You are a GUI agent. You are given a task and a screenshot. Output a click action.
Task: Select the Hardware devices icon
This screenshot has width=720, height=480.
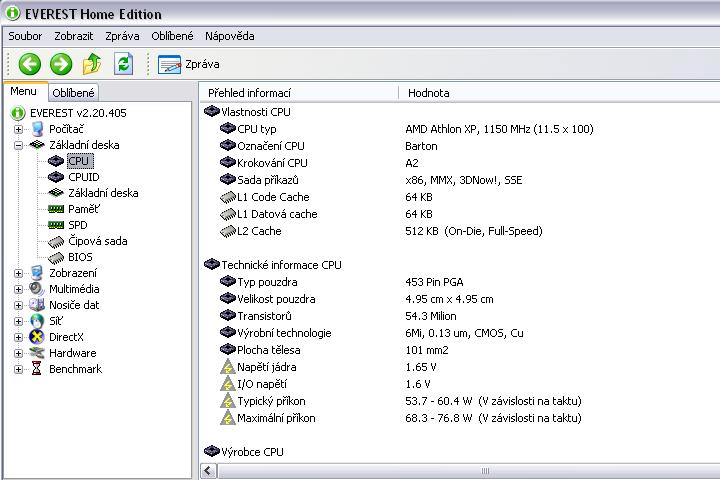[37, 353]
